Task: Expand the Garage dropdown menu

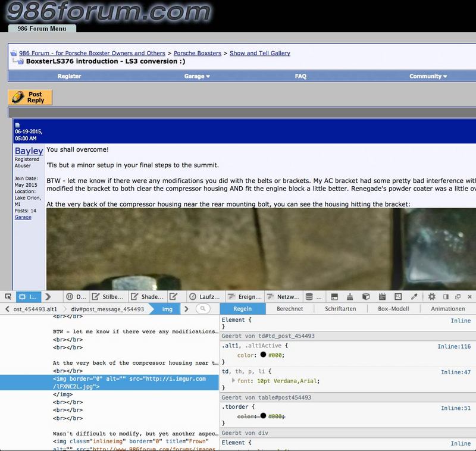Action: (197, 76)
